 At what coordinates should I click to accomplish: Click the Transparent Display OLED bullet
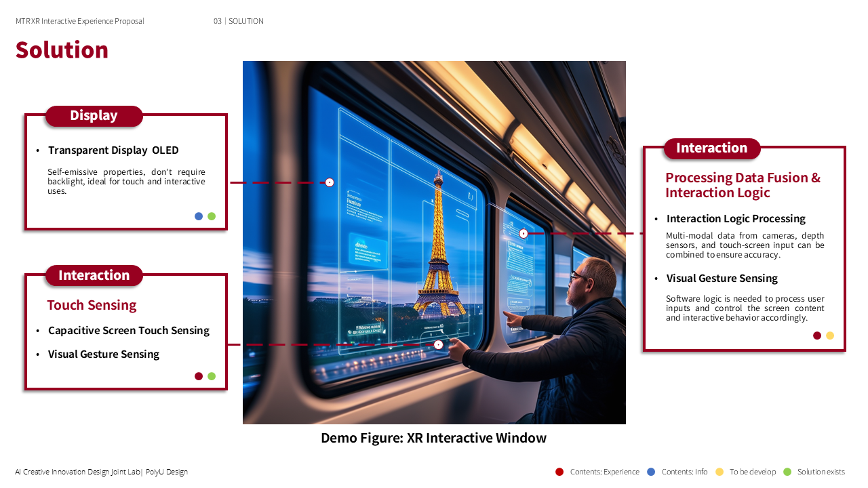tap(113, 150)
